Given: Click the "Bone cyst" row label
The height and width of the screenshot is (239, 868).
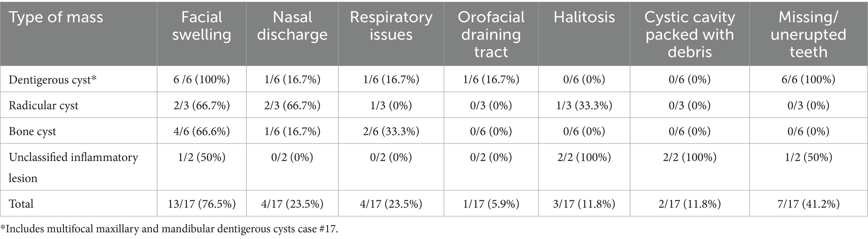Looking at the screenshot, I should pos(32,131).
